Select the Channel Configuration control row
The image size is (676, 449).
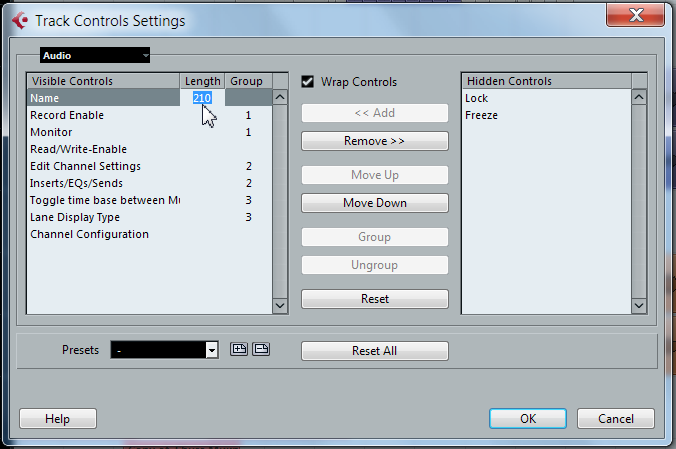click(x=149, y=234)
